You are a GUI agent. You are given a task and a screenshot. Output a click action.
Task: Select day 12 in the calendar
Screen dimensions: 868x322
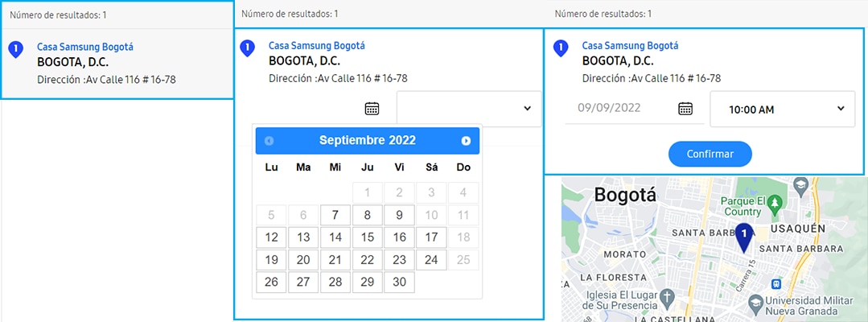(x=271, y=237)
